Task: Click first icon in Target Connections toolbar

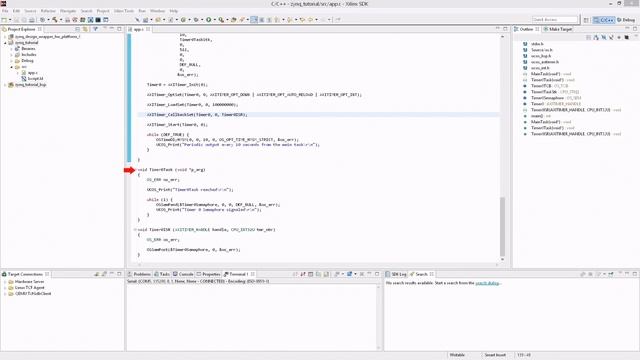Action: (96, 274)
